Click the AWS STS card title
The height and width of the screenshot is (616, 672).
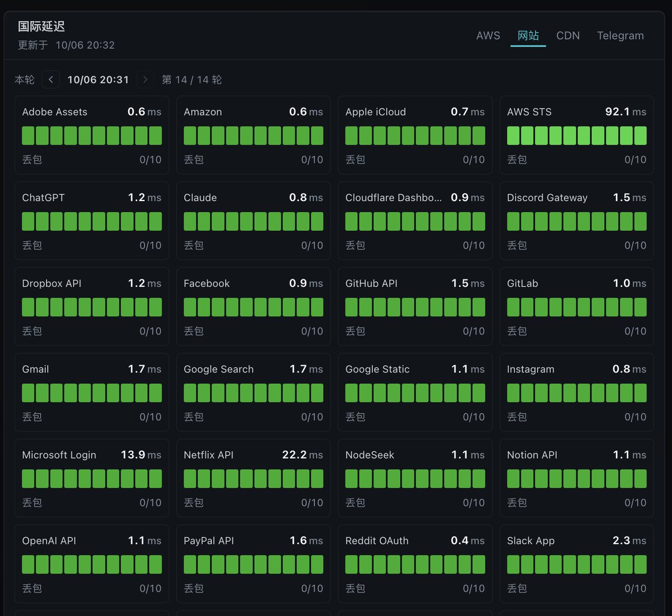click(x=529, y=112)
